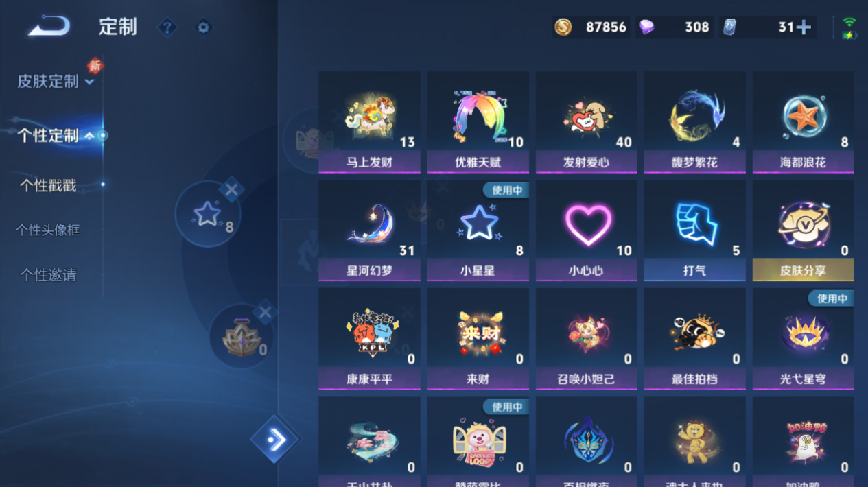Screen dimensions: 868x487
Task: Select the 马上发财 effect item
Action: (x=369, y=122)
